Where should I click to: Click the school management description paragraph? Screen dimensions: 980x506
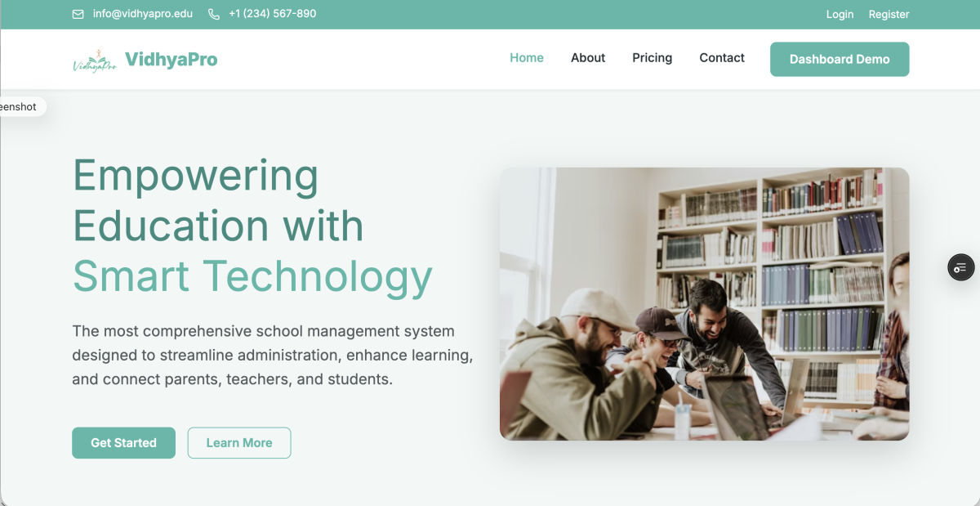point(273,356)
